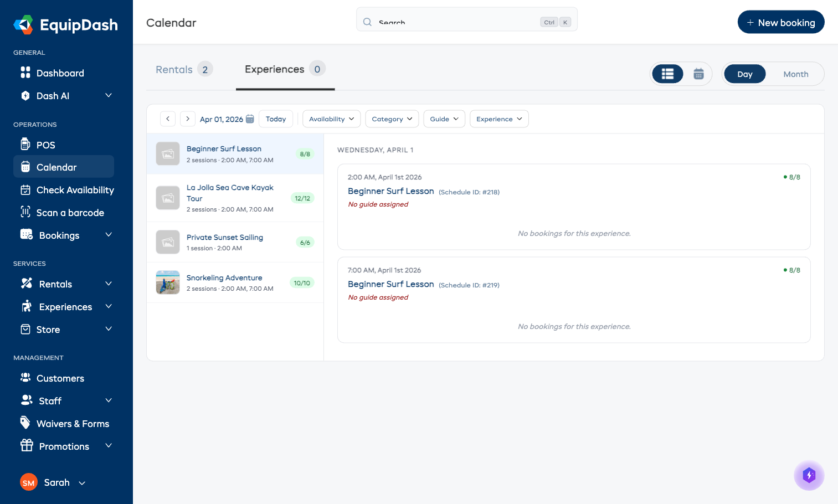Click the Snorkeling Adventure thumbnail image
Screen dimensions: 838x504
point(167,282)
